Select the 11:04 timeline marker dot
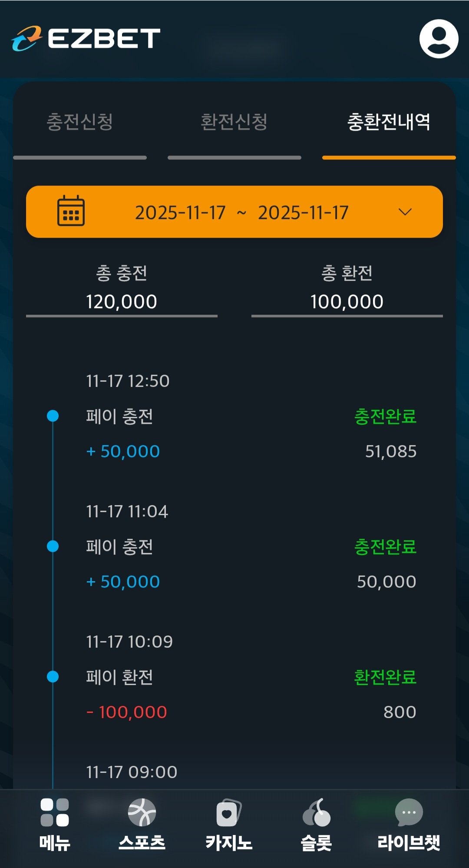469x868 pixels. 53,546
